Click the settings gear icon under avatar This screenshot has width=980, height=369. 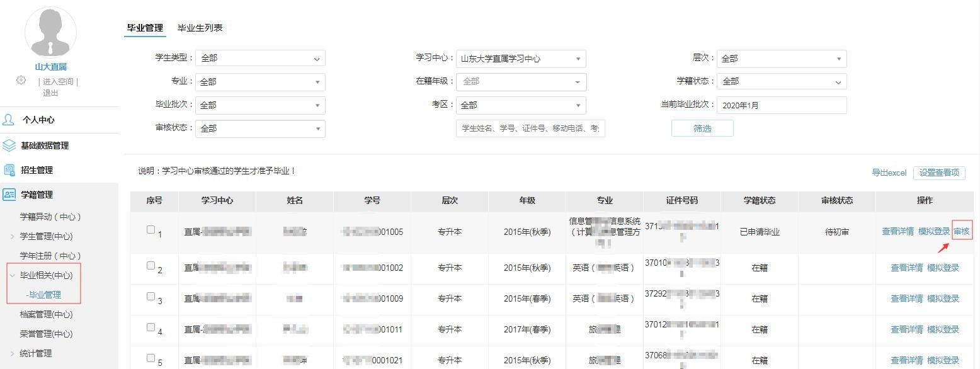pyautogui.click(x=21, y=80)
